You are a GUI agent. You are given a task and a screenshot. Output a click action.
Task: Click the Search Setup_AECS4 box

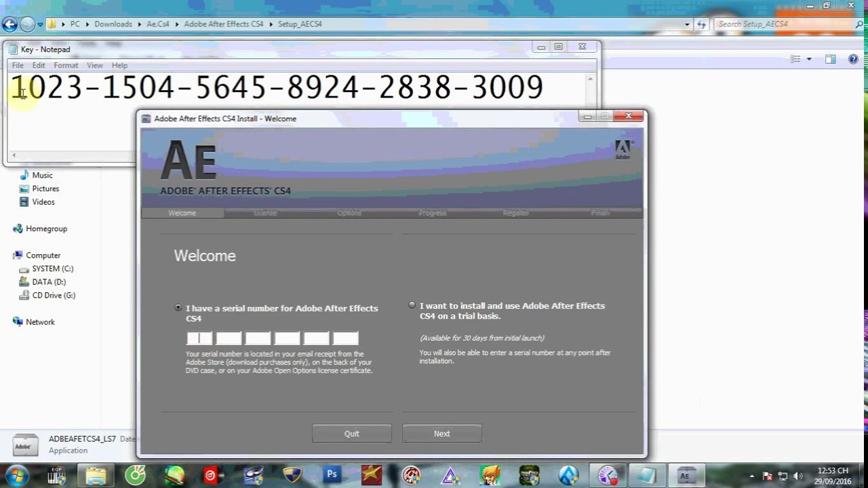pos(783,24)
